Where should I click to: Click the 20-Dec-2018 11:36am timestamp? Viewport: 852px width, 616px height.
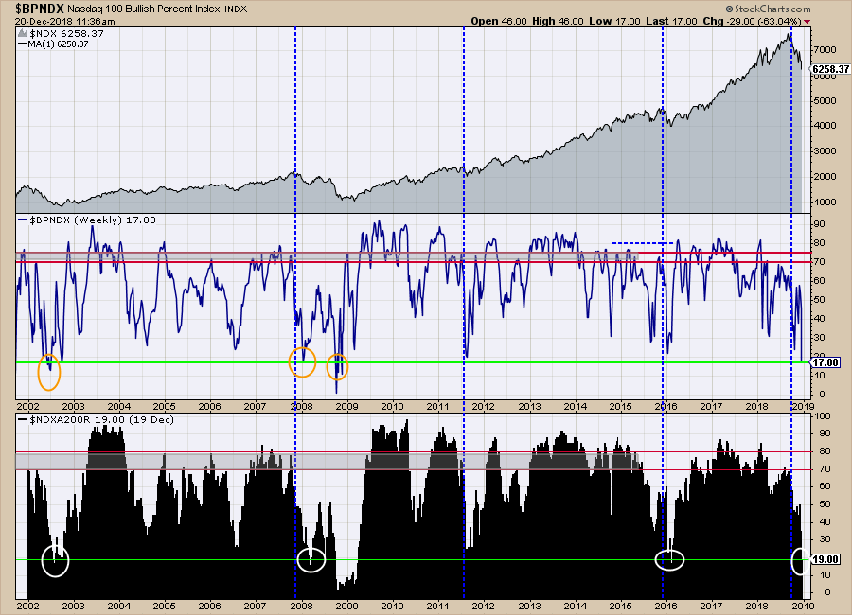65,21
